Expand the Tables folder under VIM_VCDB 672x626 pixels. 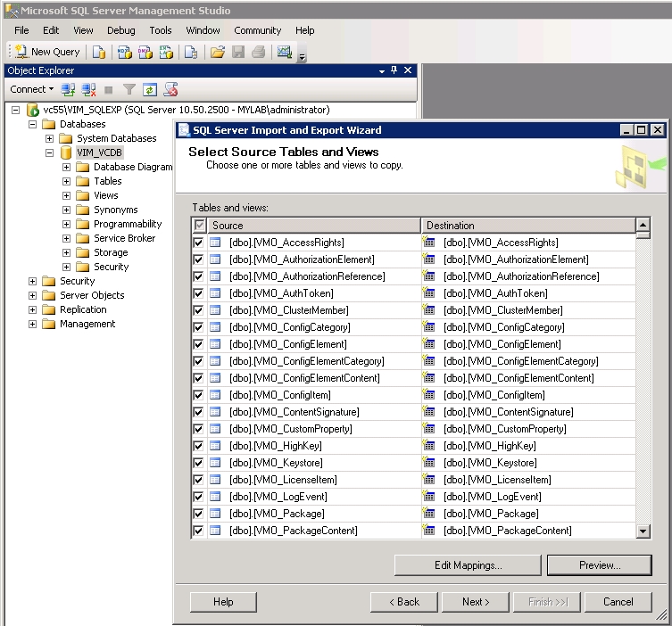point(66,182)
